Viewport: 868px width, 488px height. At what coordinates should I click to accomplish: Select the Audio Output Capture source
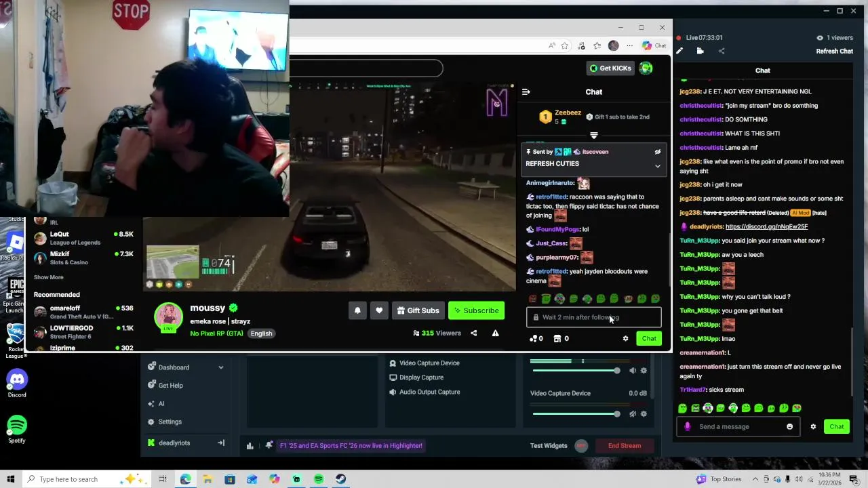(429, 392)
